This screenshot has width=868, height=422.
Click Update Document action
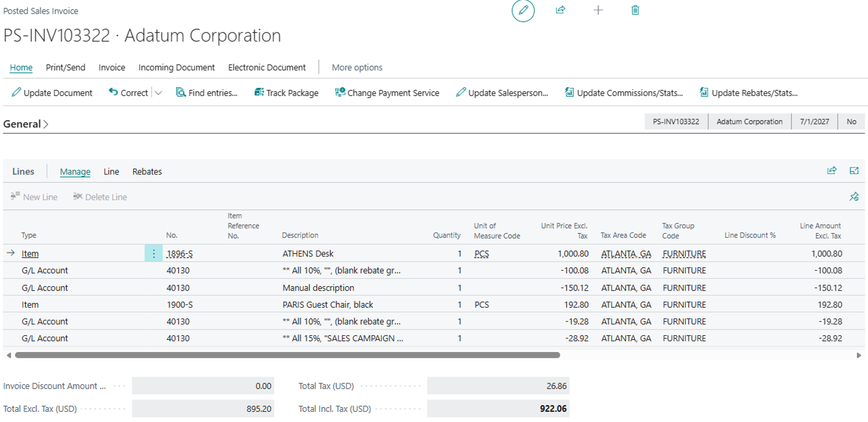[x=52, y=93]
